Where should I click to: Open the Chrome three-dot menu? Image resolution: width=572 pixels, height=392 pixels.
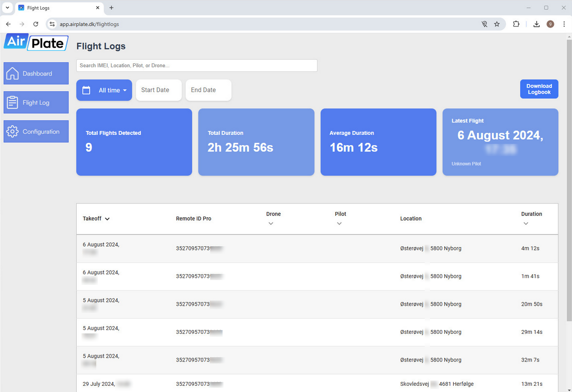pos(563,24)
